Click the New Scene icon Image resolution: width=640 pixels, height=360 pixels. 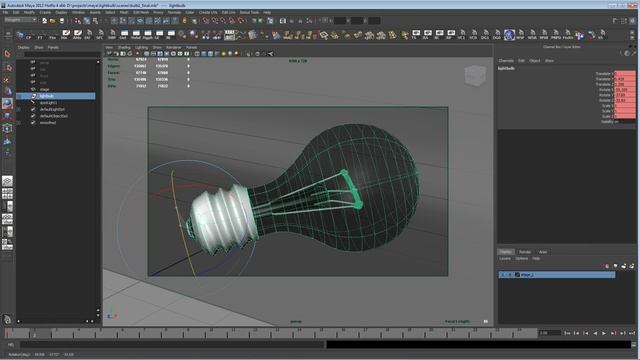pyautogui.click(x=44, y=20)
